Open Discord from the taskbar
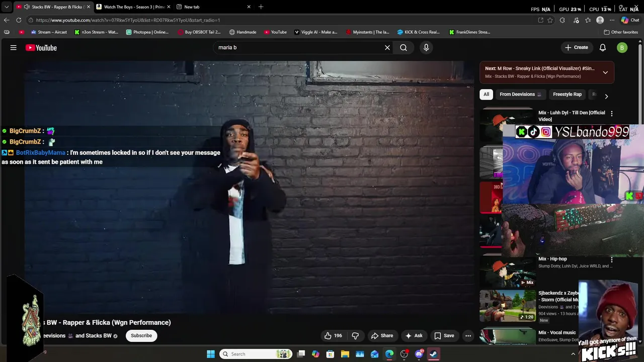The width and height of the screenshot is (644, 362). [x=419, y=354]
